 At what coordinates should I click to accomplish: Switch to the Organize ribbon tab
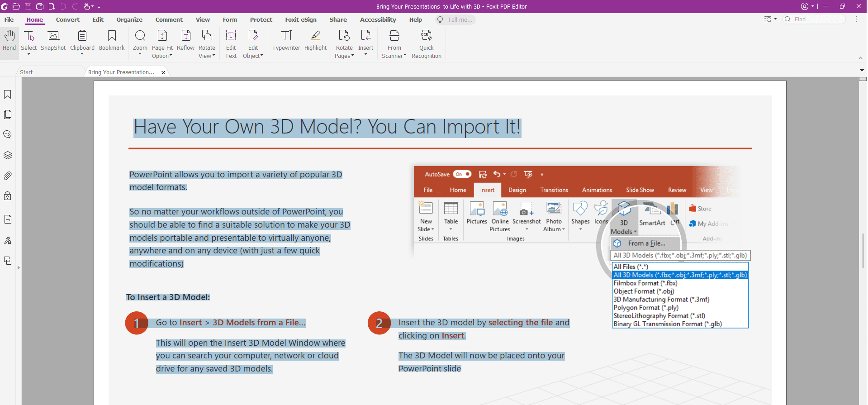click(129, 19)
